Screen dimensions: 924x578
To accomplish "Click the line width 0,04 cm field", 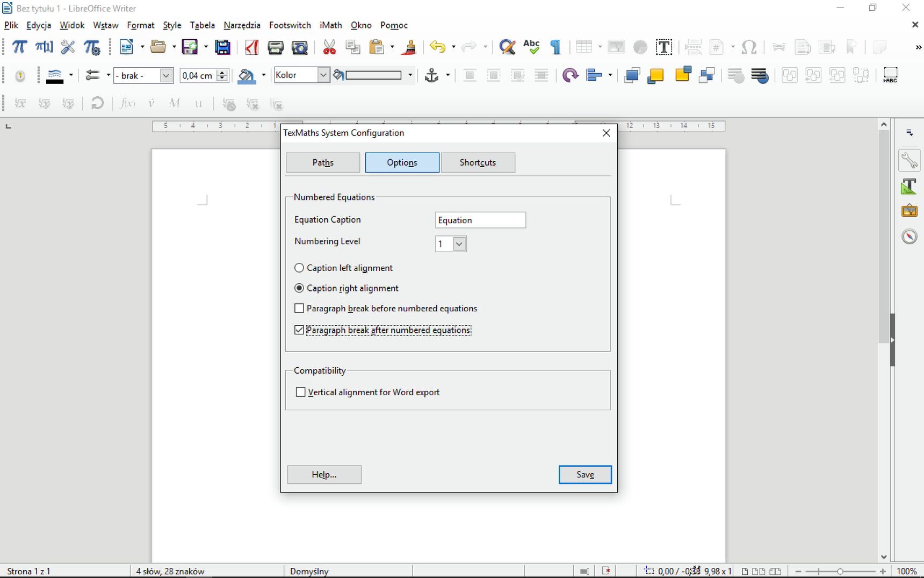I will coord(198,76).
